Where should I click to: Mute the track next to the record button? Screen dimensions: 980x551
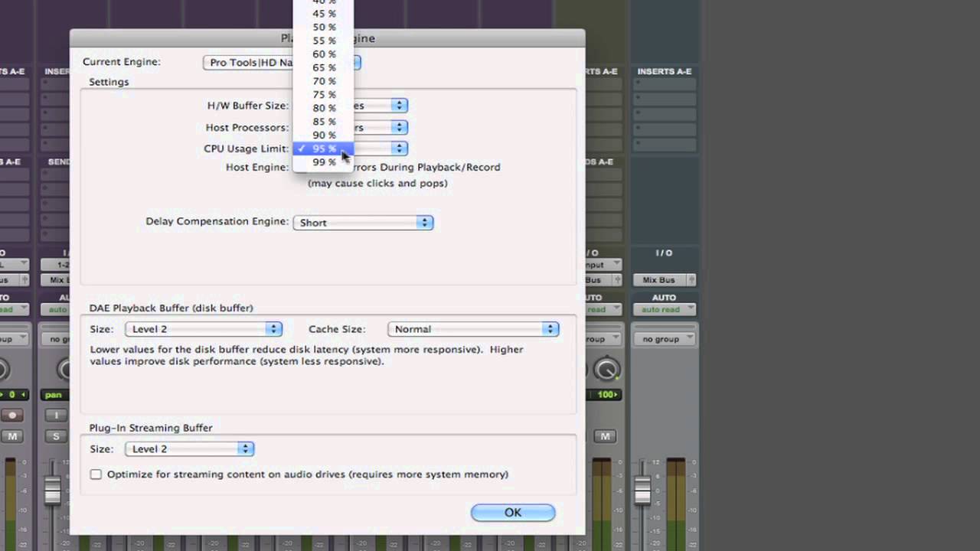(12, 436)
